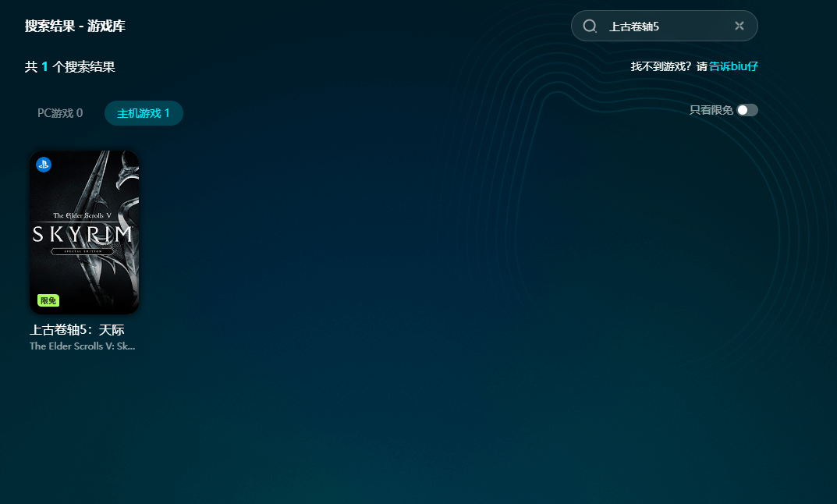Open the Skyrim game cover thumbnail
This screenshot has width=837, height=504.
pos(84,232)
